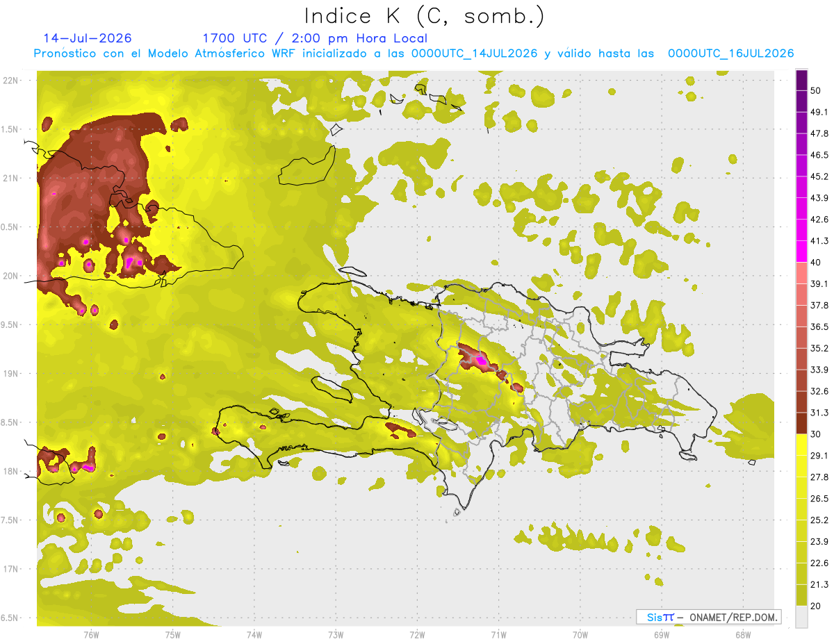The image size is (834, 644).
Task: Click the 73W longitude label
Action: [x=336, y=635]
